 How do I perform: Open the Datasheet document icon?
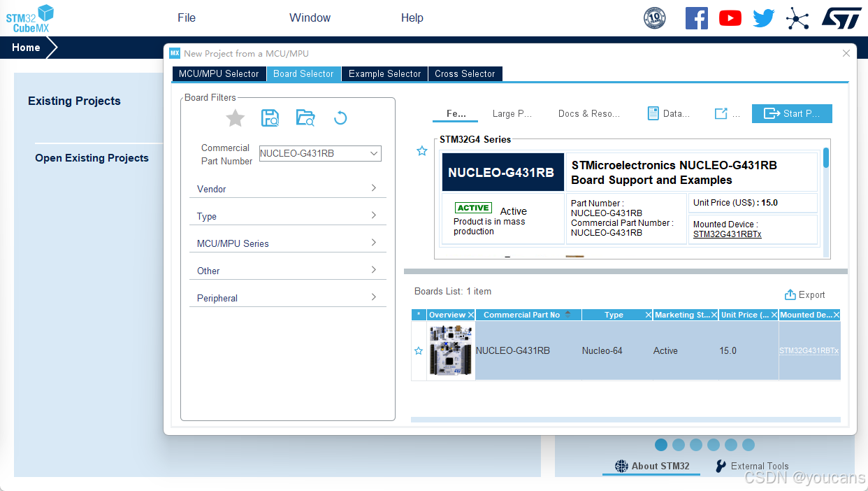point(653,113)
